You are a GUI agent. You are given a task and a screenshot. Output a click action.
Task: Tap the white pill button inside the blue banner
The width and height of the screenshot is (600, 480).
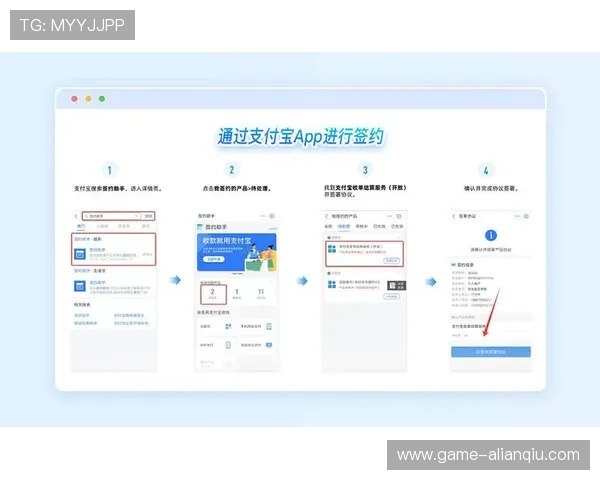[214, 259]
